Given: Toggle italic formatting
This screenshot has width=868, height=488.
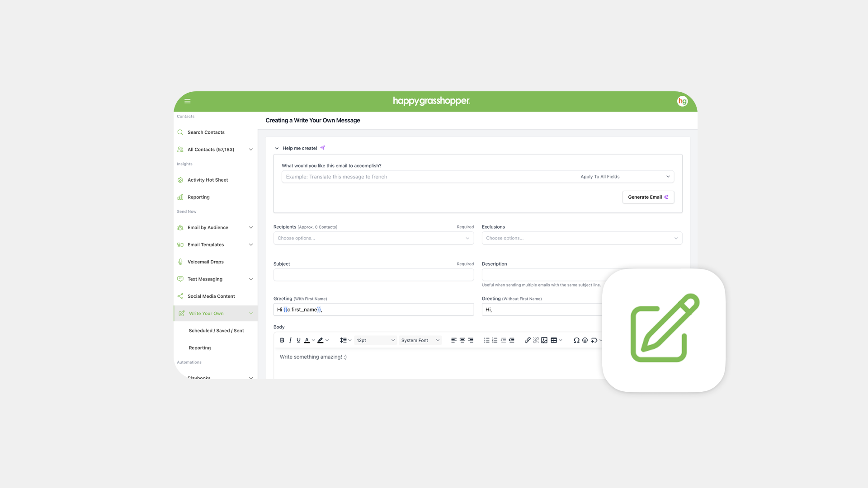Looking at the screenshot, I should (290, 340).
